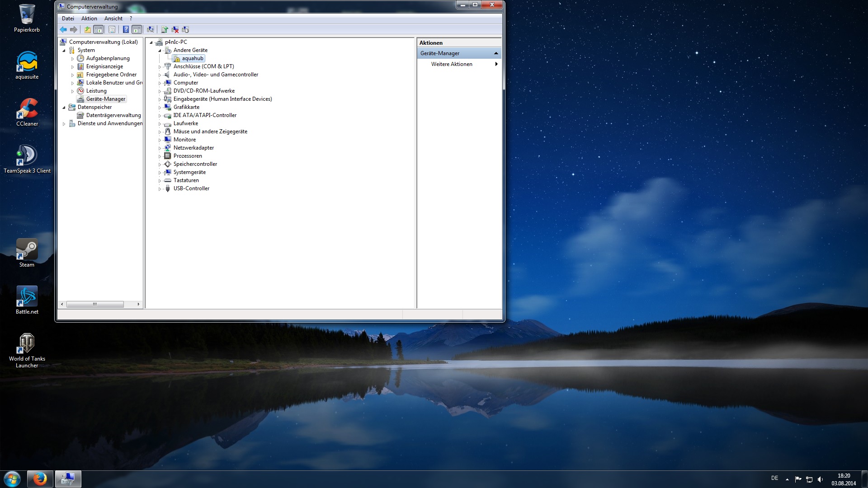Click Scan for hardware changes icon
Viewport: 868px width, 488px height.
(151, 30)
